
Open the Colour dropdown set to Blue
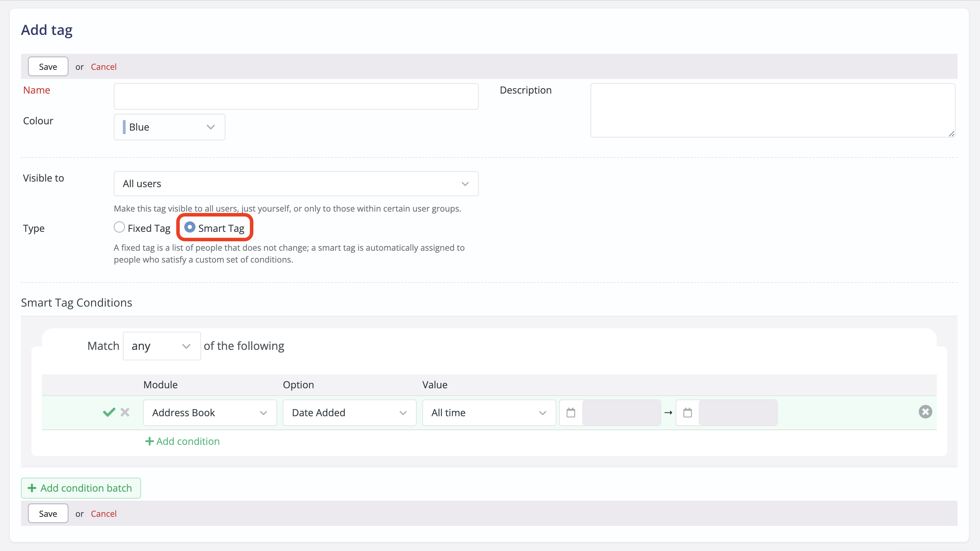pyautogui.click(x=169, y=127)
